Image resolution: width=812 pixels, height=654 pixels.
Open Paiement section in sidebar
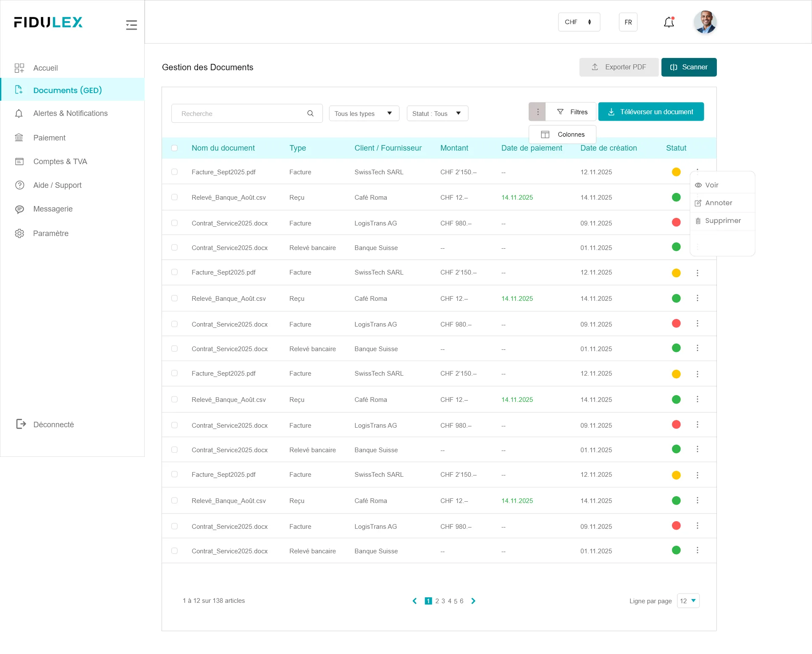(49, 138)
